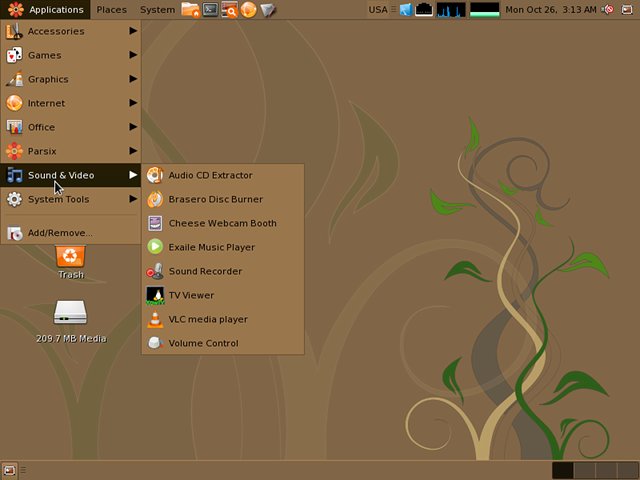Open the System menu
The image size is (640, 480).
[157, 9]
